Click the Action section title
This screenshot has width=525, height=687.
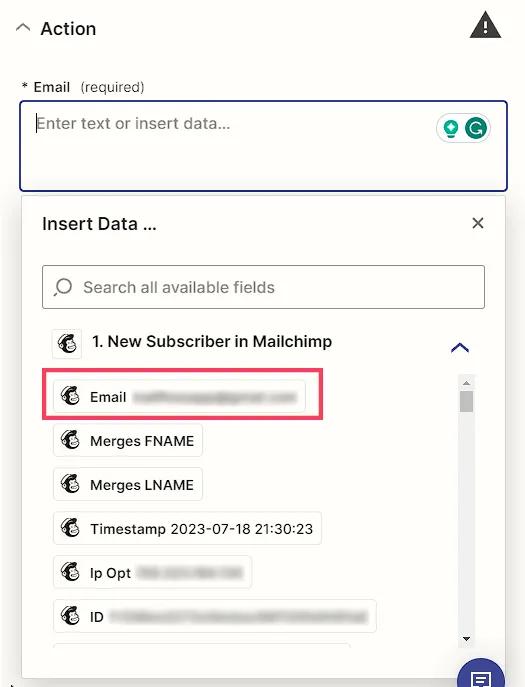coord(68,29)
